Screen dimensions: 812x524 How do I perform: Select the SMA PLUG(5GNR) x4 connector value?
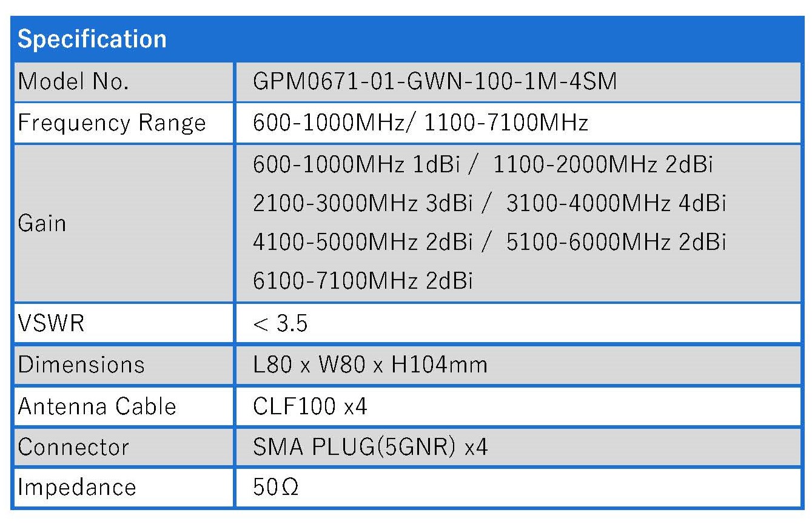click(x=370, y=447)
